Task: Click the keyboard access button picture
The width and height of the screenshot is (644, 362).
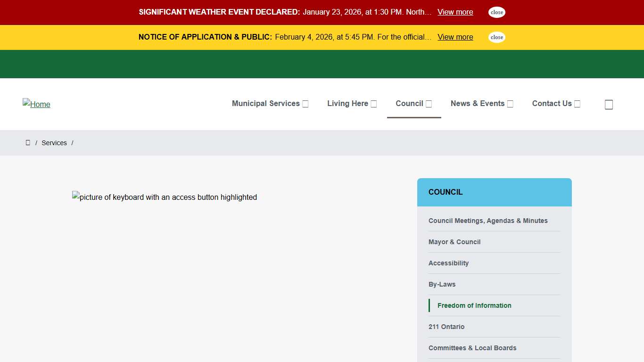Action: click(165, 197)
